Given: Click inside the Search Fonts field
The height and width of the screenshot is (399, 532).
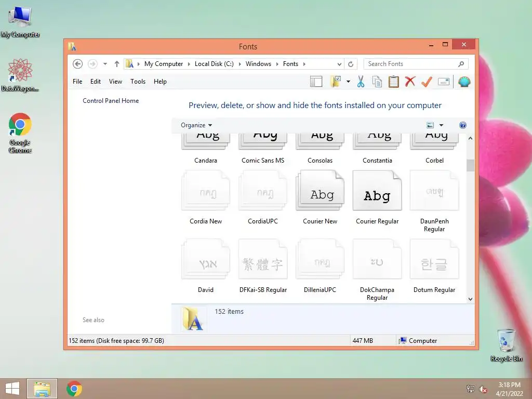Looking at the screenshot, I should (x=416, y=64).
